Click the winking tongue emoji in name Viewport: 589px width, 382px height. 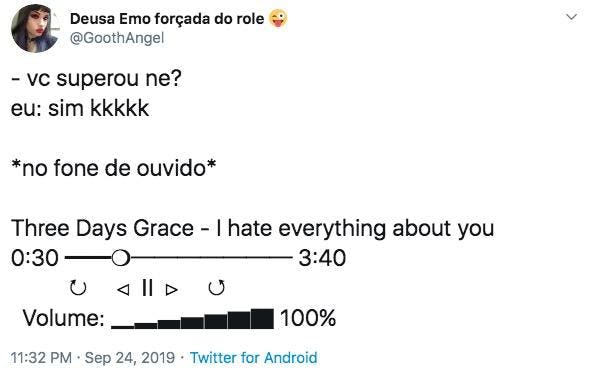tap(278, 18)
